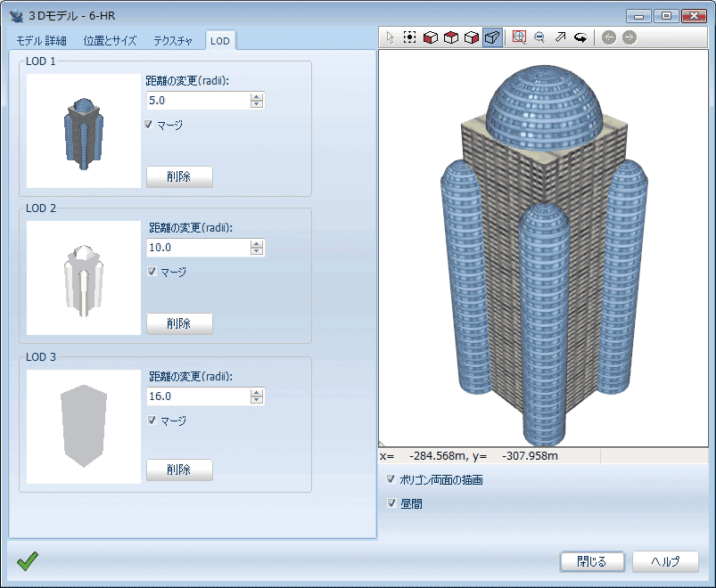Uncheck the LOD 1 マージ checkbox
Screen dimensions: 716x588
[149, 125]
